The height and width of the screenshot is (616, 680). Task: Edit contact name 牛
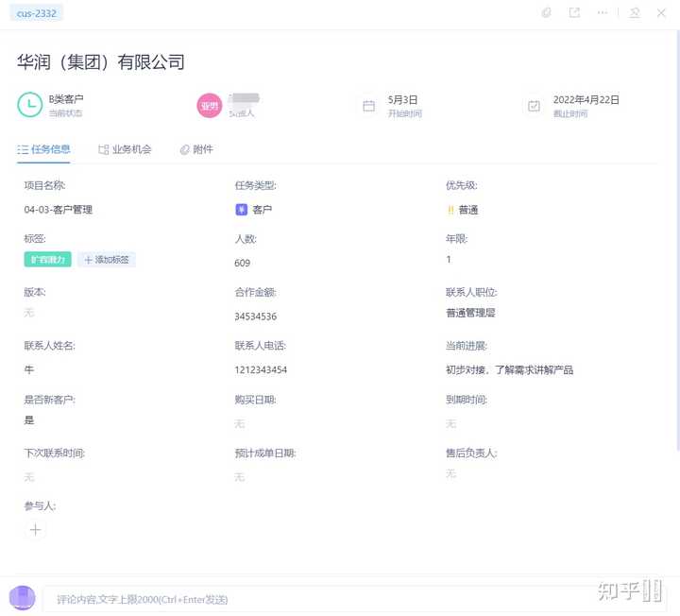coord(29,369)
